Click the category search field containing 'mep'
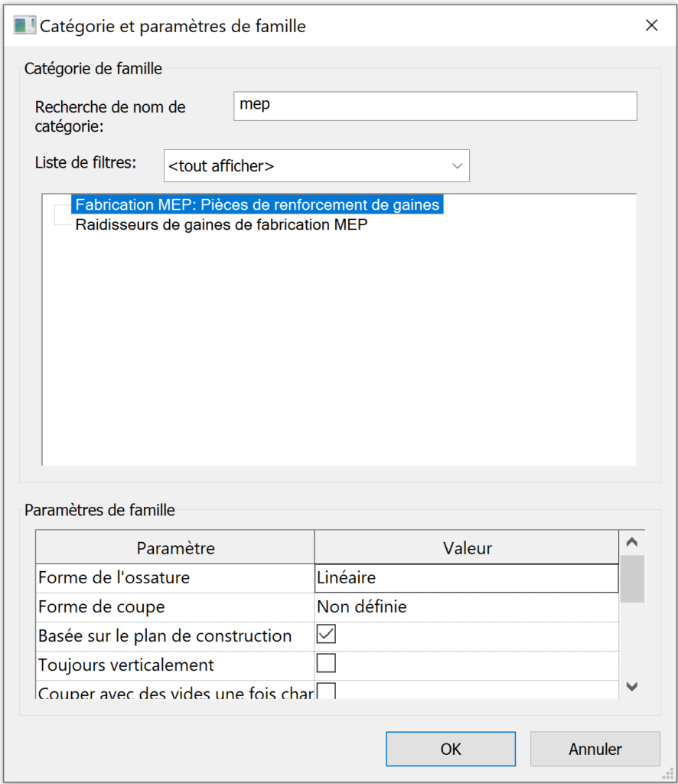This screenshot has height=784, width=678. tap(435, 106)
